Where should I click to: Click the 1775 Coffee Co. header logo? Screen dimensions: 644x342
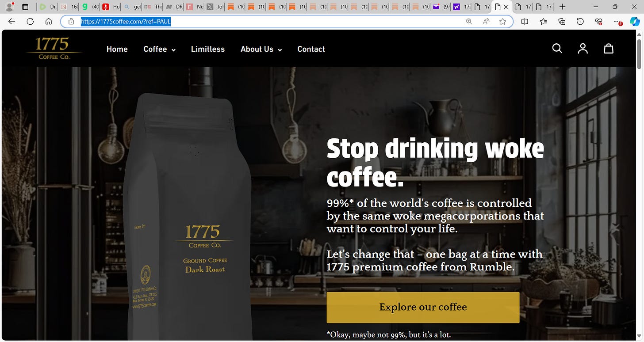coord(54,49)
